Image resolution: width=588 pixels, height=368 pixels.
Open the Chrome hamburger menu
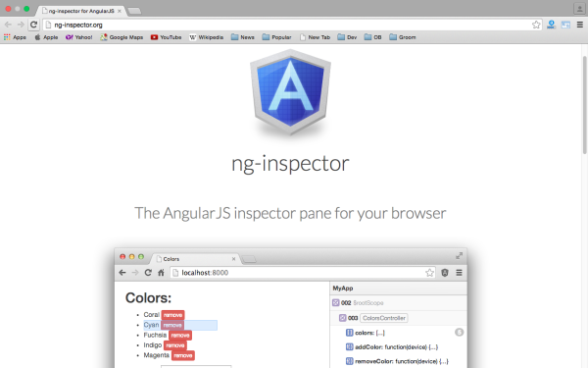pos(580,25)
